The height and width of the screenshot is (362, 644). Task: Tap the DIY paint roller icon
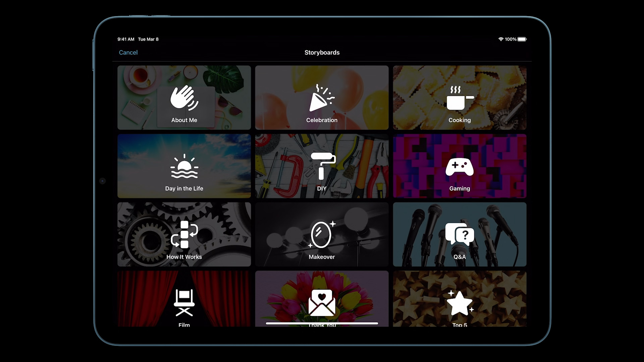pyautogui.click(x=322, y=167)
